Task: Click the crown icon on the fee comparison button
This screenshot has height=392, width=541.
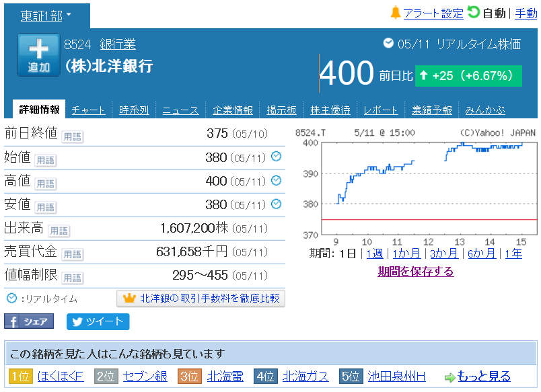Action: pyautogui.click(x=129, y=298)
